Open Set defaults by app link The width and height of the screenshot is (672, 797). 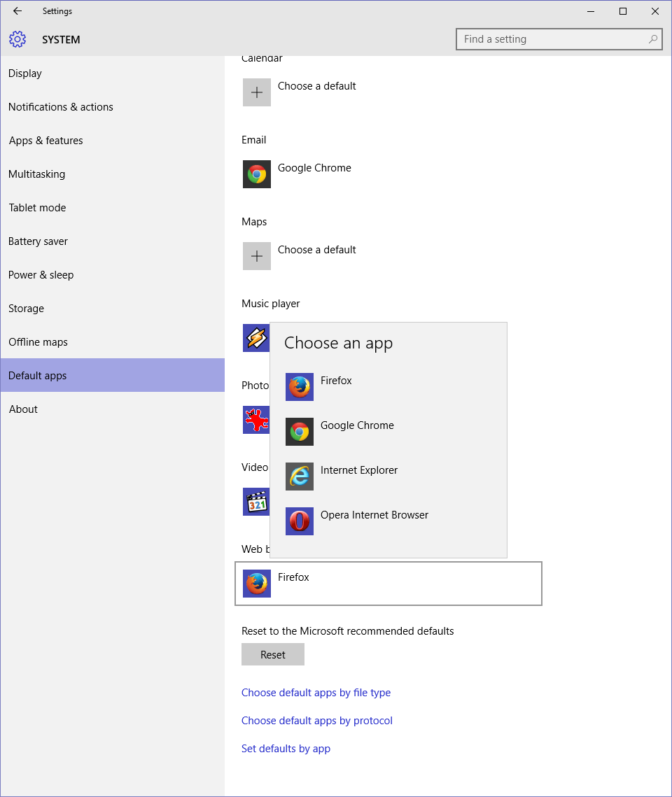point(286,749)
